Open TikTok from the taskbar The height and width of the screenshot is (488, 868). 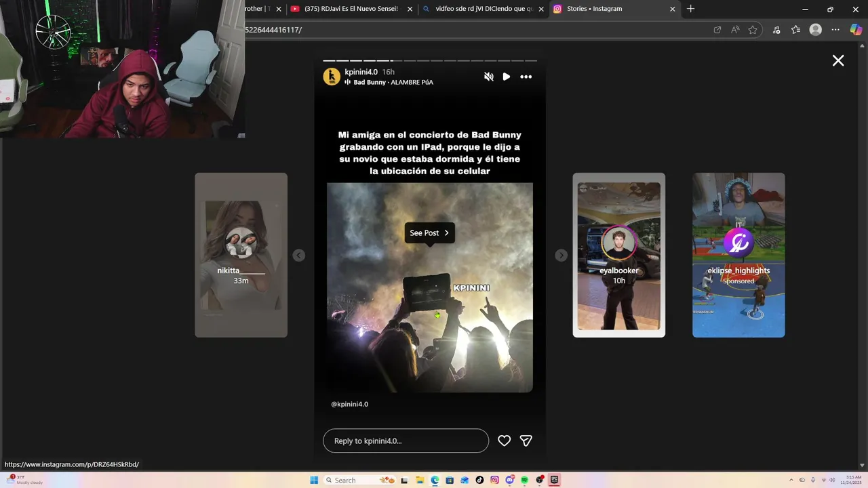(479, 480)
